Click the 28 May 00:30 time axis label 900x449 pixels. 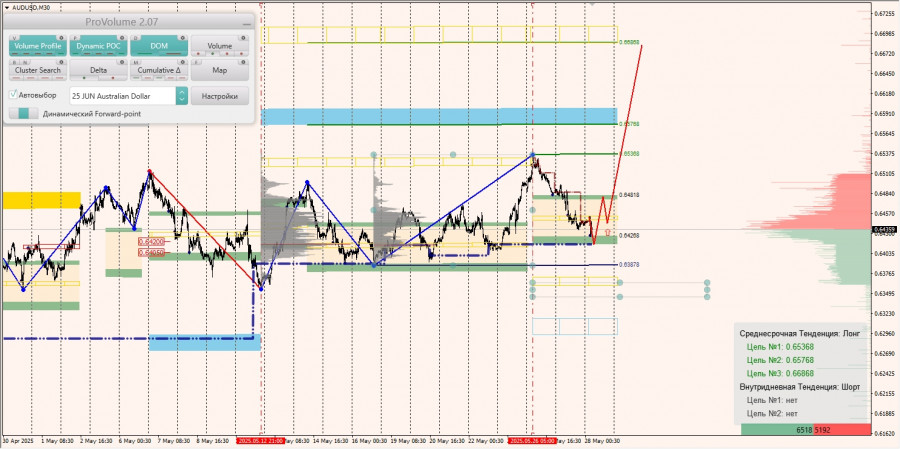tap(603, 441)
